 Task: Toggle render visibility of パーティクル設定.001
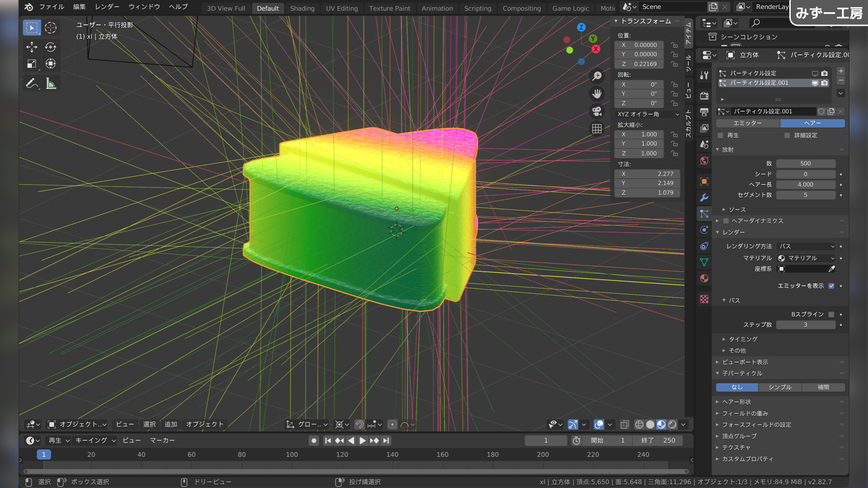(825, 83)
